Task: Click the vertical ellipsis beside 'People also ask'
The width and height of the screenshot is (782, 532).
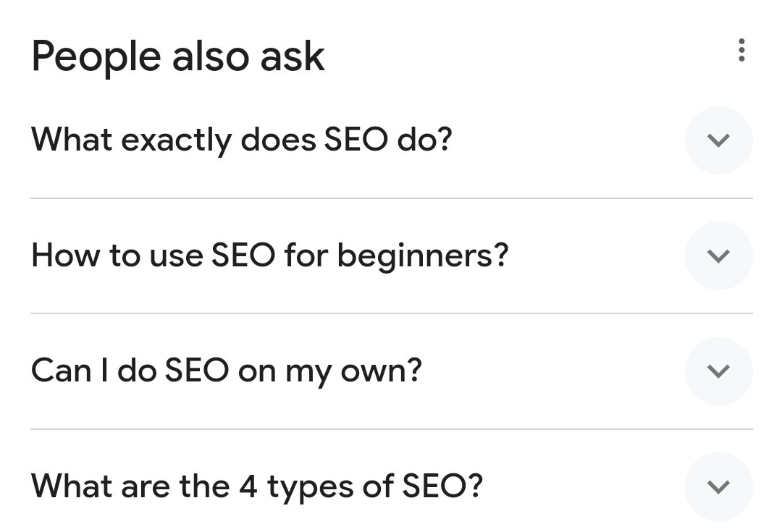Action: (x=740, y=51)
